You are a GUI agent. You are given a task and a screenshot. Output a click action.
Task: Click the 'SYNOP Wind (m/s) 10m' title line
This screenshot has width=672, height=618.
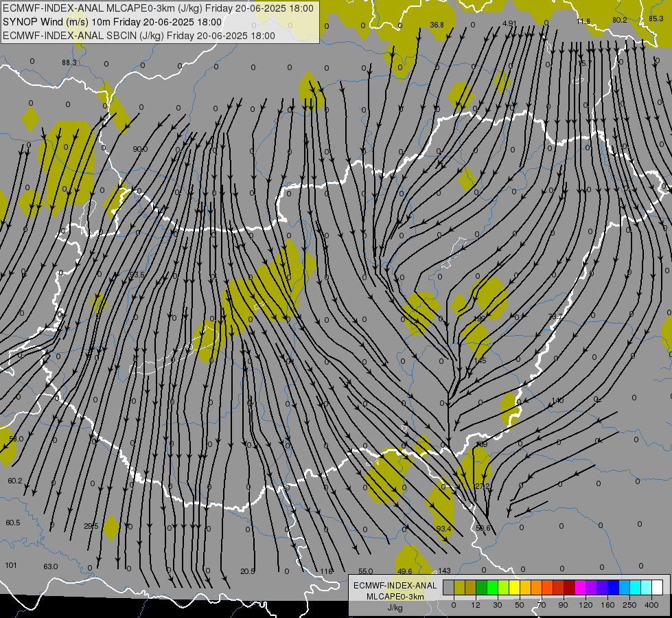pos(113,22)
